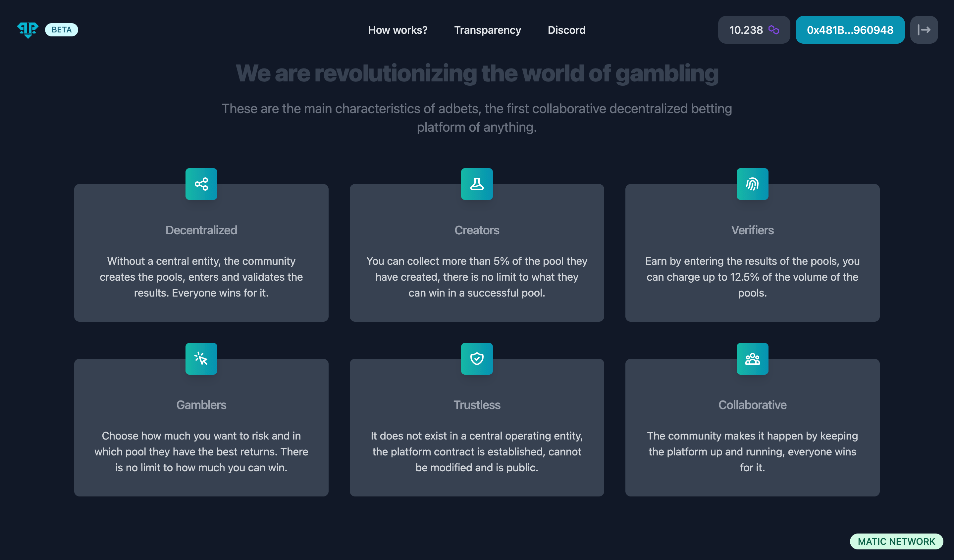Open the How works? menu item
Viewport: 954px width, 560px height.
point(398,30)
